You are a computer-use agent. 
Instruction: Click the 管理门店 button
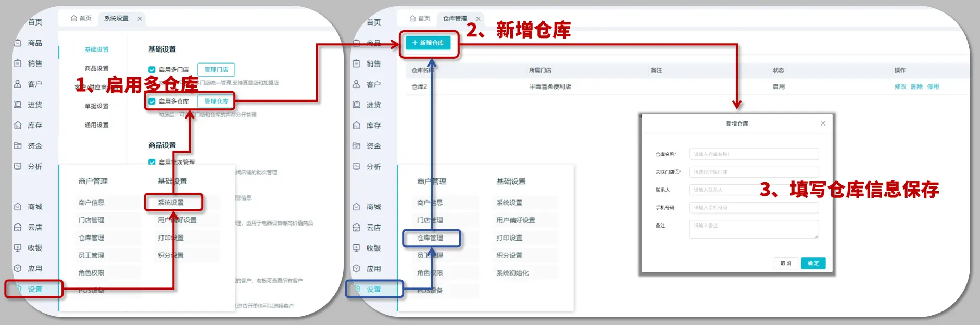click(x=216, y=70)
